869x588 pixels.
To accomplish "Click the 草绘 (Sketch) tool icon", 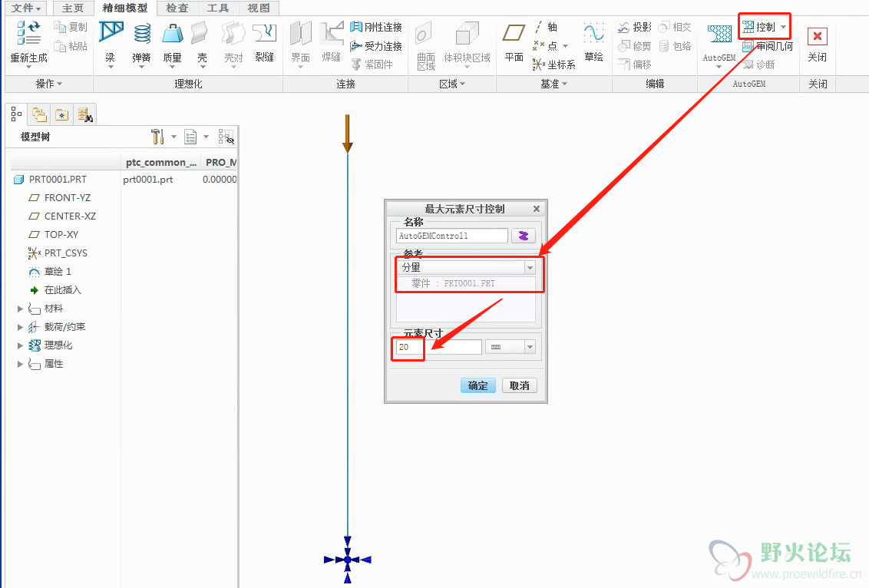I will (x=593, y=34).
